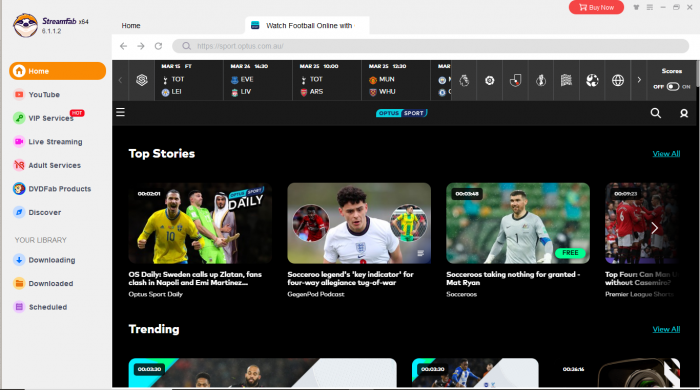Viewport: 700px width, 390px height.
Task: Select the globe competition icon
Action: (x=618, y=80)
